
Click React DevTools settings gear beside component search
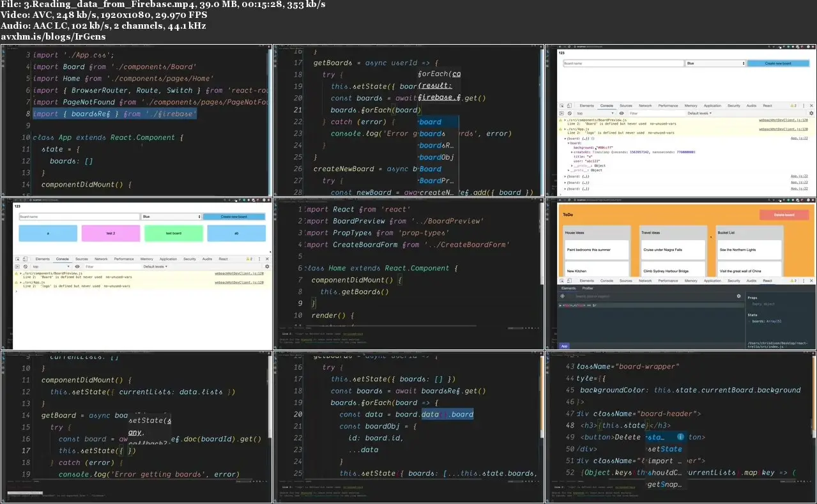coord(739,296)
